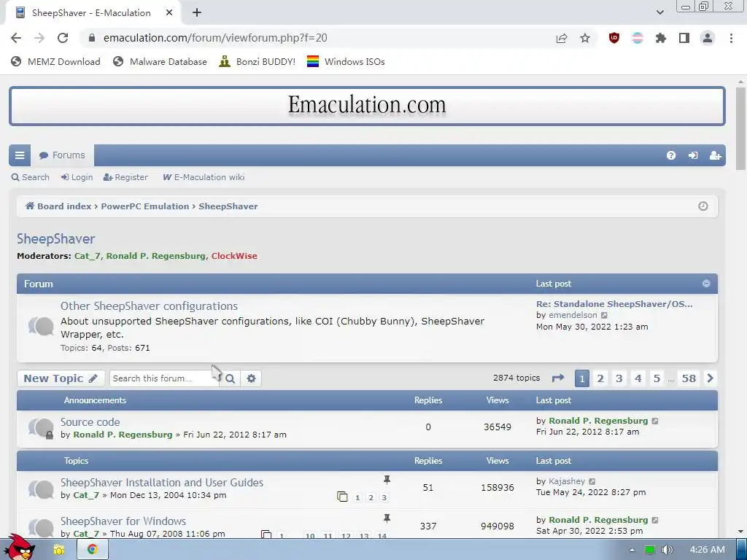Viewport: 747px width, 560px height.
Task: View last post icon next to Kajashey
Action: [592, 481]
